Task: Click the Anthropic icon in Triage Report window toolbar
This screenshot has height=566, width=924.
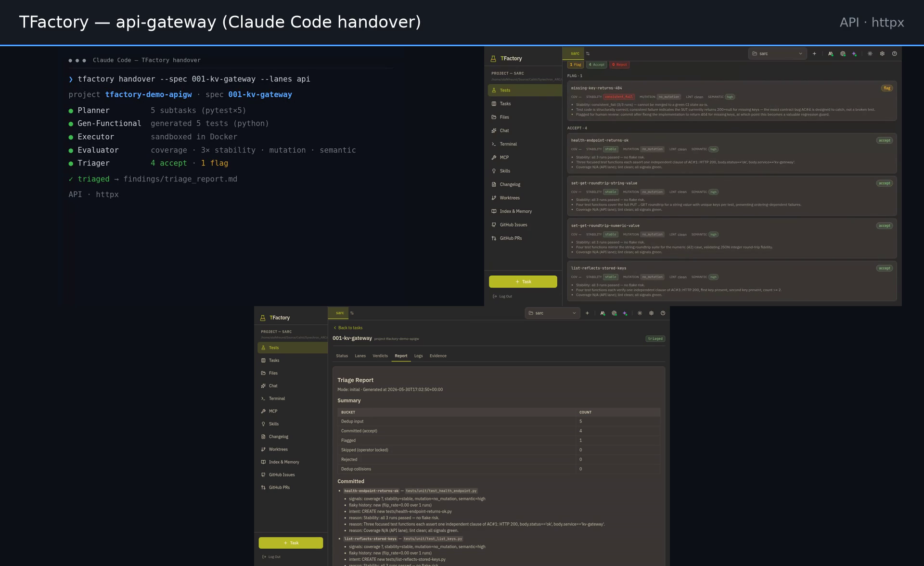Action: (603, 313)
